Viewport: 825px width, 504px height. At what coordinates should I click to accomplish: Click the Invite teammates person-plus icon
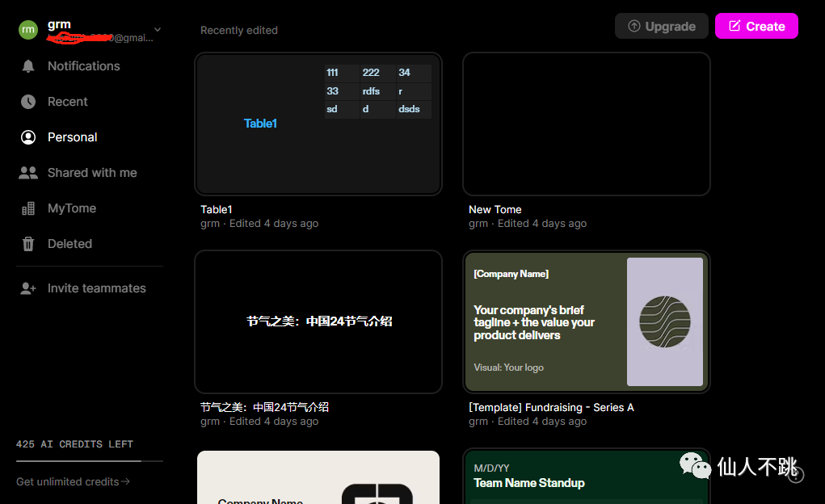[28, 288]
